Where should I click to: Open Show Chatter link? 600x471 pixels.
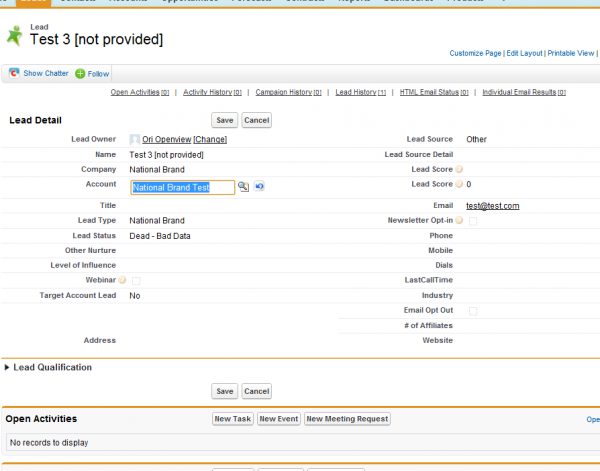pos(46,73)
